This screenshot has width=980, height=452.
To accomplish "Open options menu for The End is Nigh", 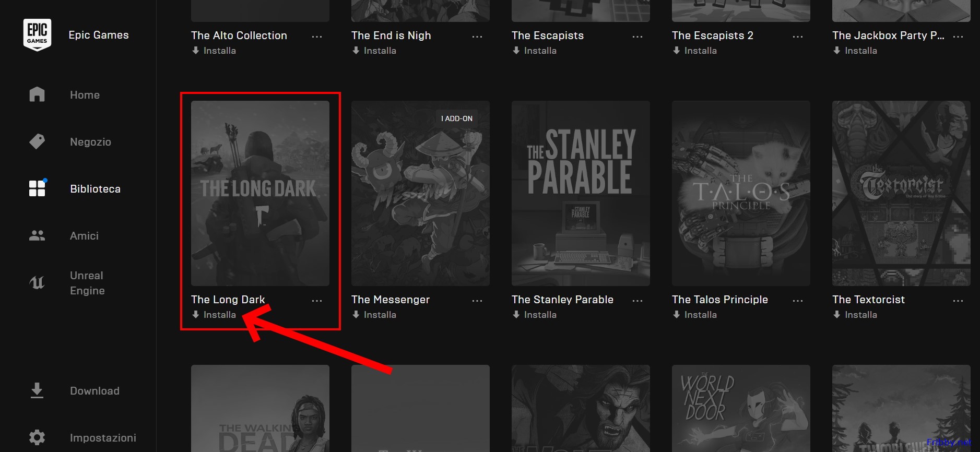I will coord(477,37).
